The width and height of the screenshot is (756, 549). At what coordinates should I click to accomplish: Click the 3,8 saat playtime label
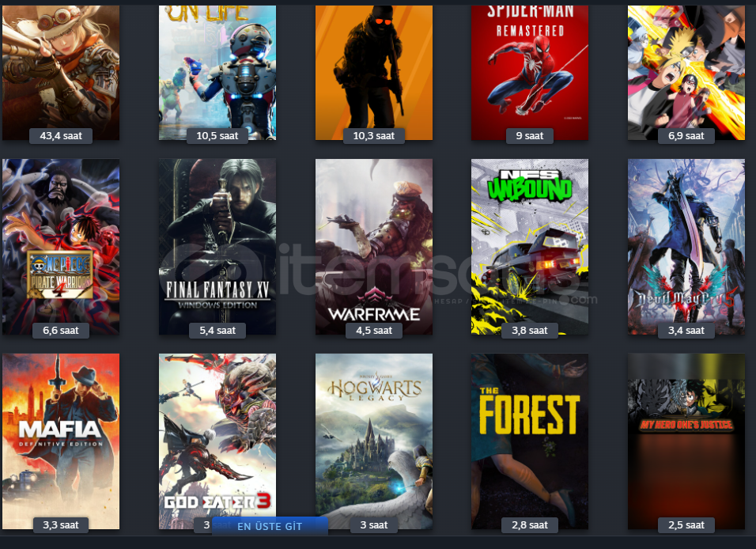(530, 331)
